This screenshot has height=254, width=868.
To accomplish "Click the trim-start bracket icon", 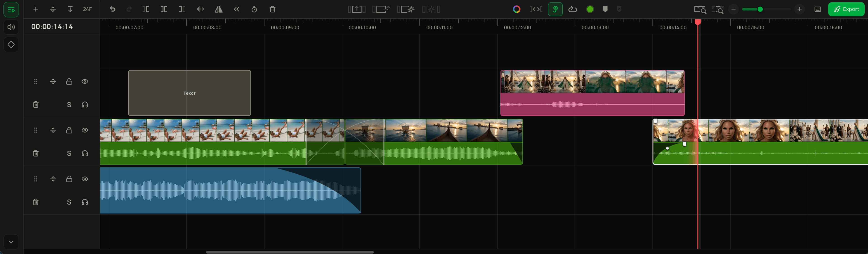I will [x=146, y=10].
